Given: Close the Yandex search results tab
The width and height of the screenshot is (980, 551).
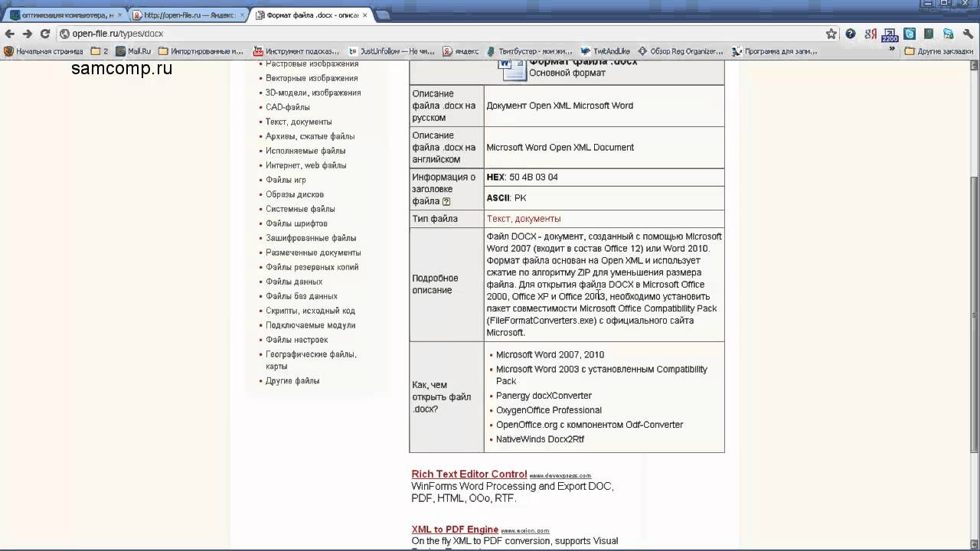Looking at the screenshot, I should coord(242,15).
